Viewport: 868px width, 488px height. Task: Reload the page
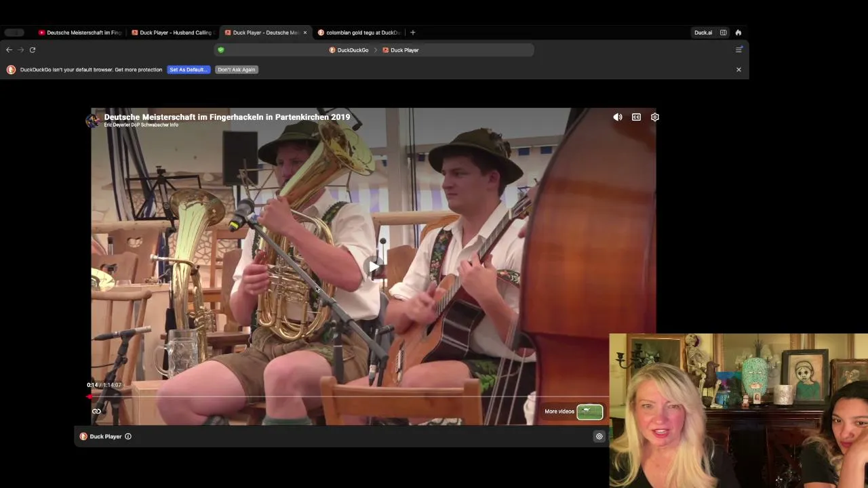[x=33, y=49]
